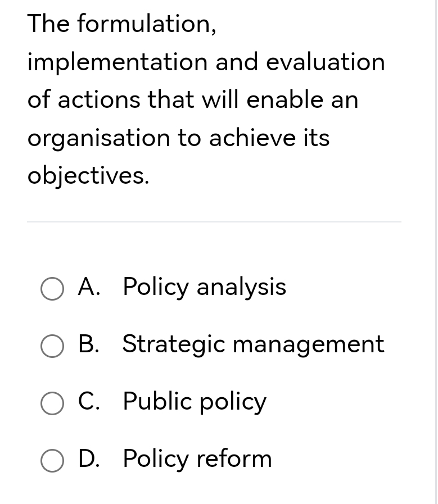Image resolution: width=438 pixels, height=504 pixels.
Task: Click the Public policy answer text
Action: [x=194, y=402]
